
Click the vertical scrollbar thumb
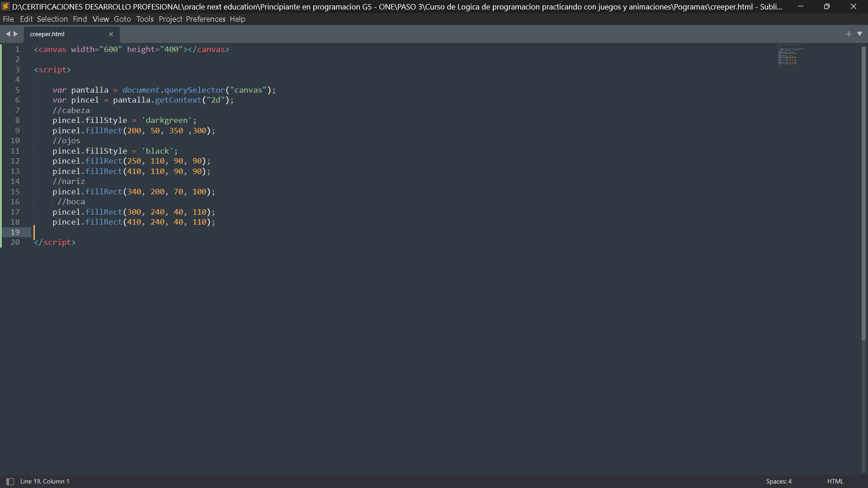click(863, 193)
